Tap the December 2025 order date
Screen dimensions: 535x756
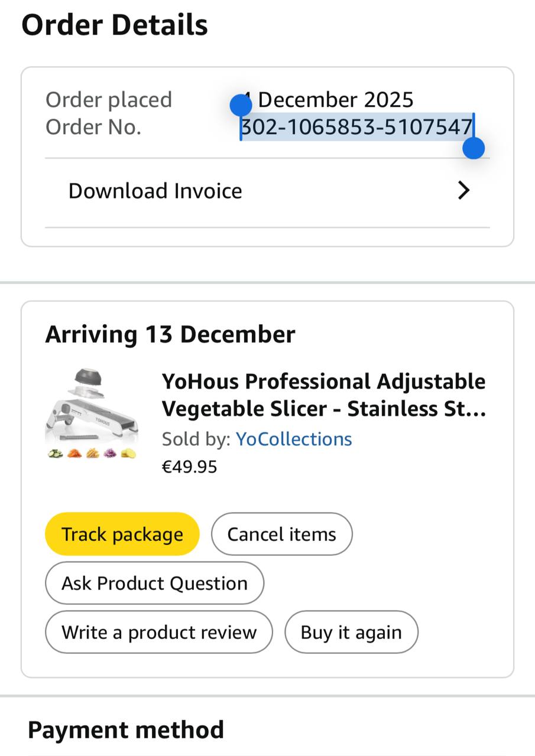[335, 100]
